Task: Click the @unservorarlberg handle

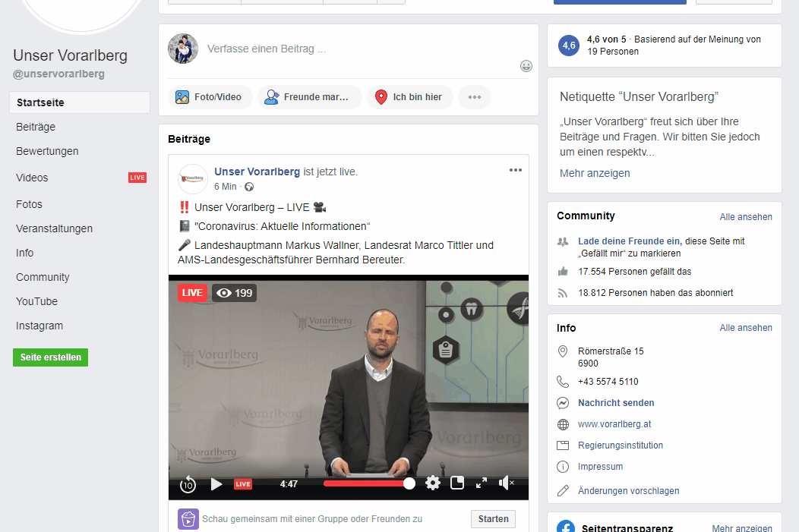Action: [58, 74]
